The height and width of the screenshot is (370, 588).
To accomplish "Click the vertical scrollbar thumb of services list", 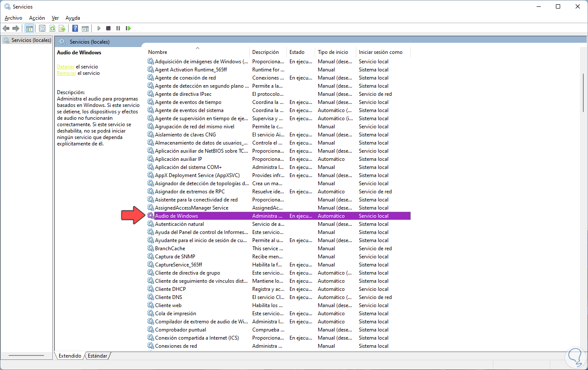I will (x=583, y=93).
